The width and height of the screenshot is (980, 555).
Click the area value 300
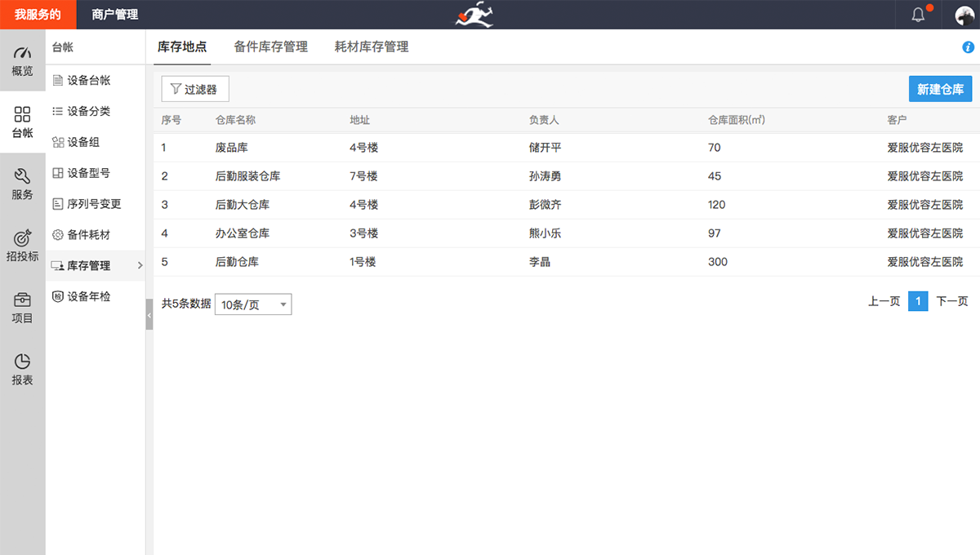point(718,262)
